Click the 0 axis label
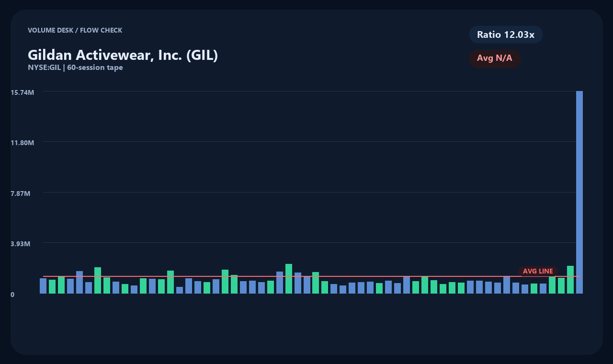Viewport: 613px width, 364px height. tap(12, 295)
